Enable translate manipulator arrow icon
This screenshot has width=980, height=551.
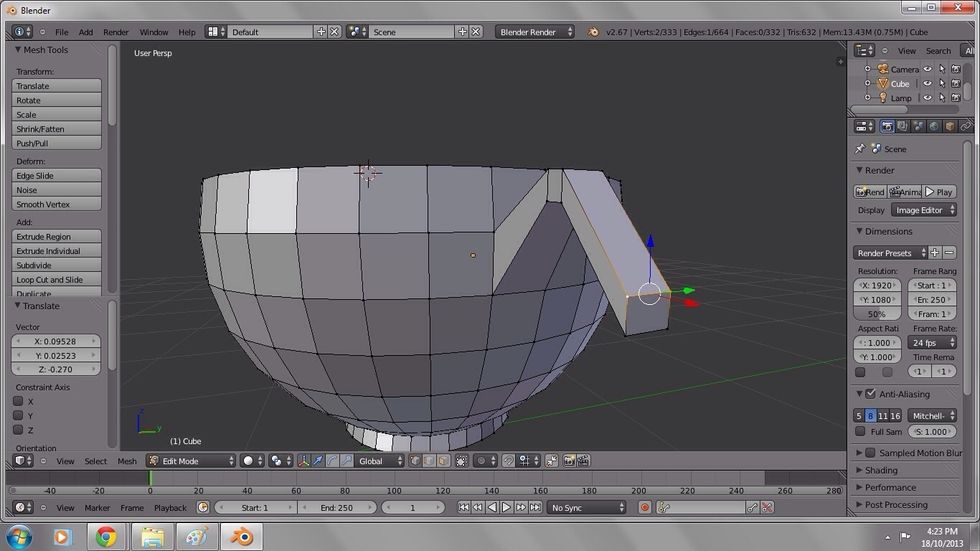[318, 461]
